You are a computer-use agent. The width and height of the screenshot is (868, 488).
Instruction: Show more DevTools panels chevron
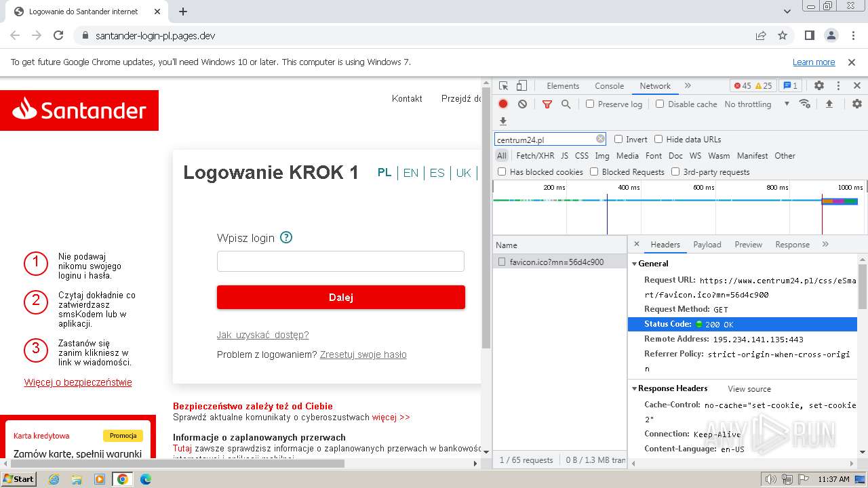(x=688, y=86)
